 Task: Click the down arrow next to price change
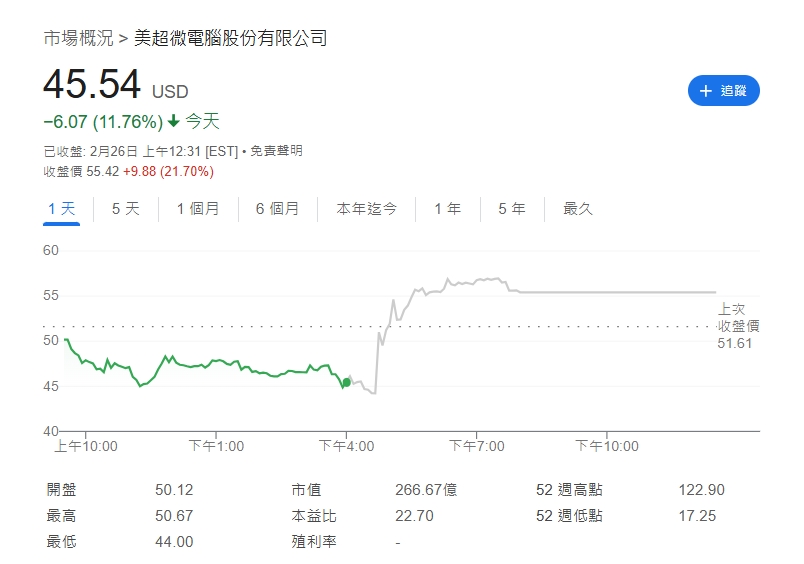tap(174, 121)
